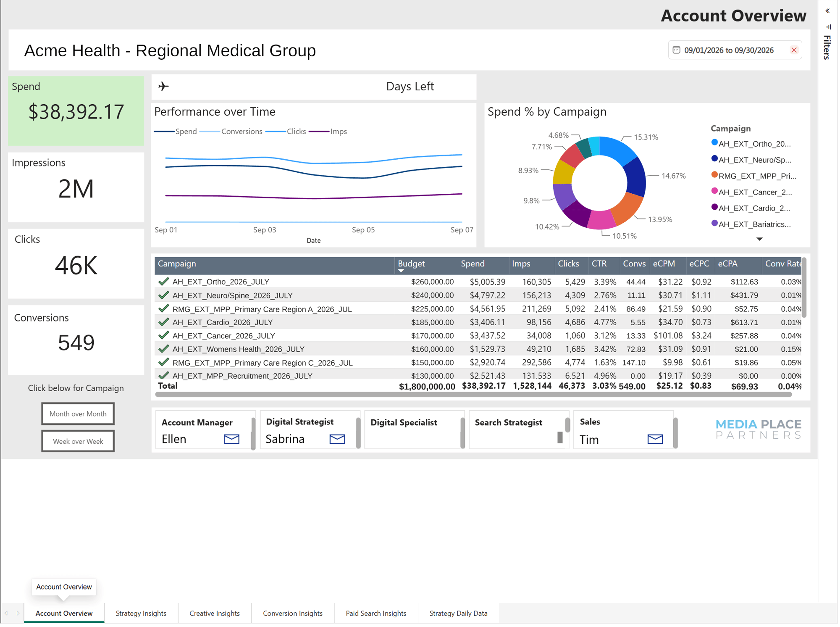Viewport: 840px width, 627px height.
Task: Click checkmark icon for AH_EXT_Neuro/Spine_2026_JULY row
Action: pyautogui.click(x=163, y=295)
